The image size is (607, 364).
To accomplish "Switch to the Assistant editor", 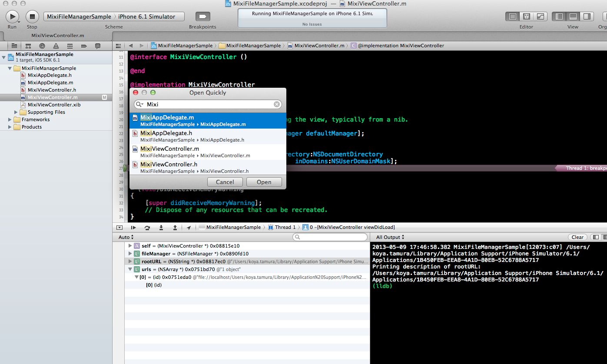I will point(527,17).
